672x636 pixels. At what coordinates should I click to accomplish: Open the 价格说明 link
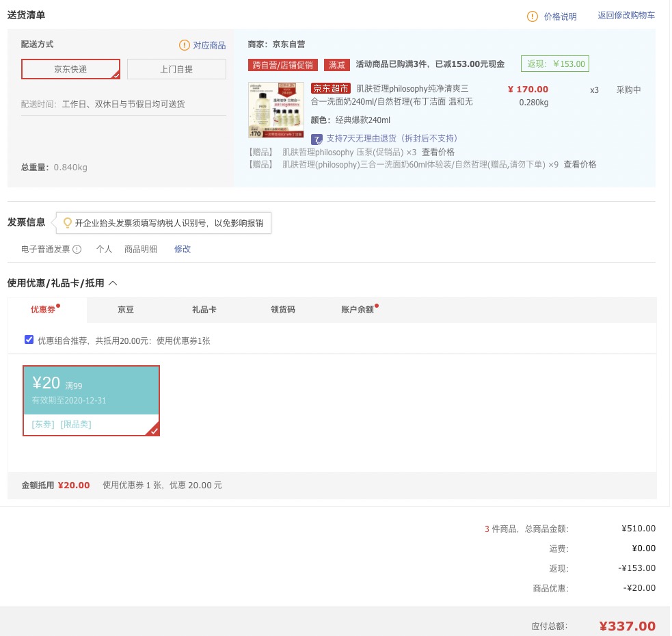click(560, 16)
